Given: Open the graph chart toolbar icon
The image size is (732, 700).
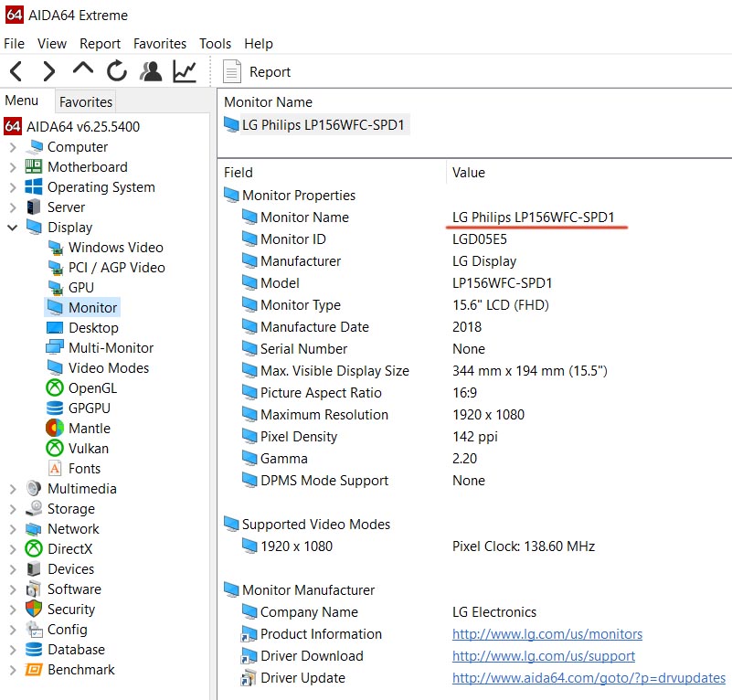Looking at the screenshot, I should pos(185,71).
